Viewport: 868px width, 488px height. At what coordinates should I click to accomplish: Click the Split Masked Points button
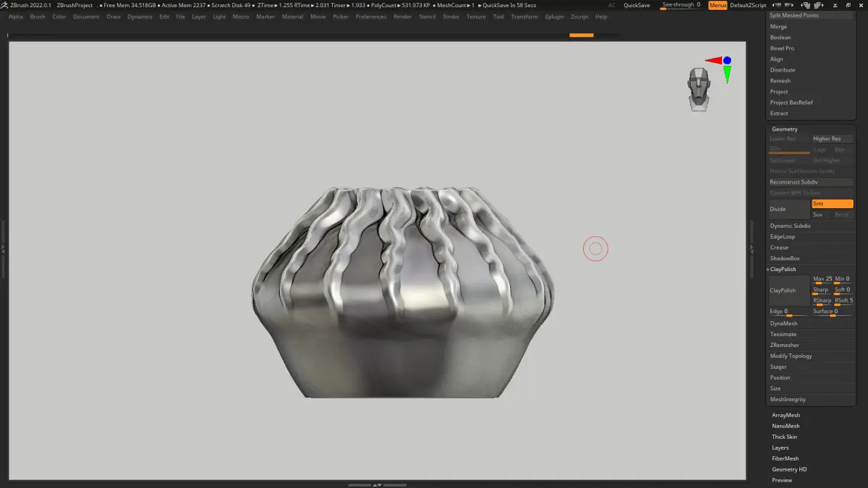[810, 15]
